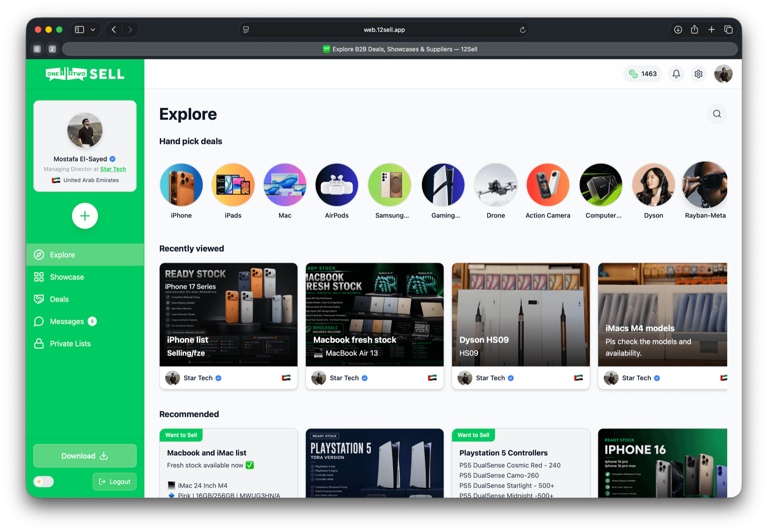Image resolution: width=768 pixels, height=532 pixels.
Task: Go to Explore in the sidebar
Action: [85, 255]
